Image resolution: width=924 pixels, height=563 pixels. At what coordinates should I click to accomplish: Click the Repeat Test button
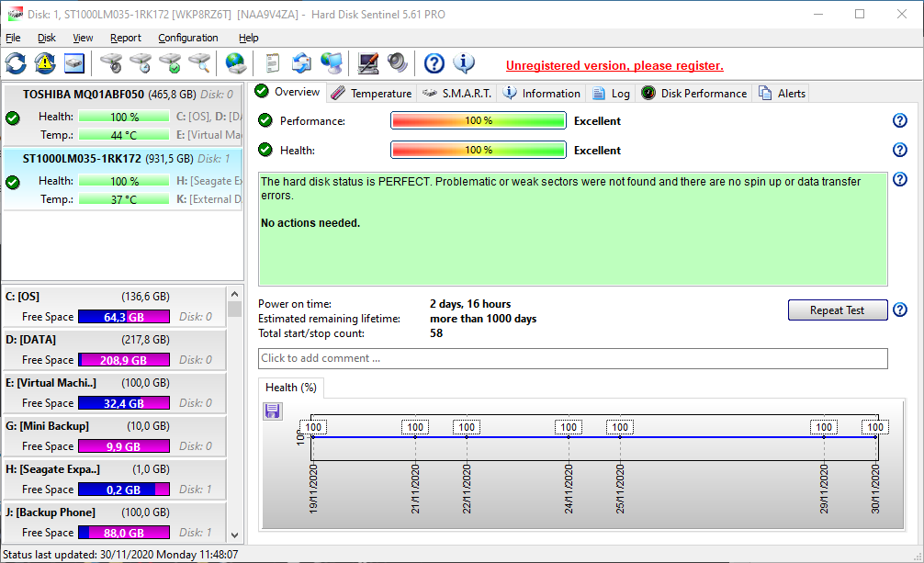[x=838, y=310]
